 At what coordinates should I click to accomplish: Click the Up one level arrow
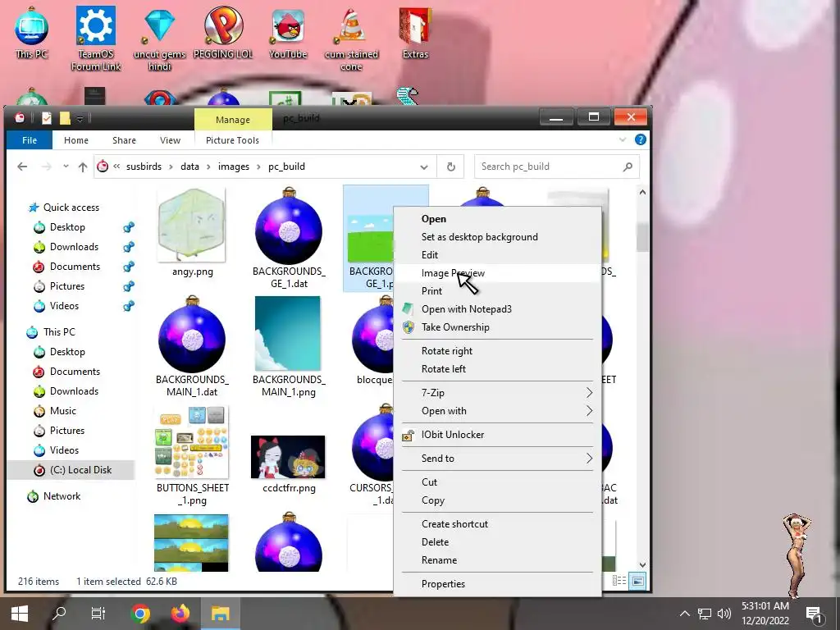(83, 167)
